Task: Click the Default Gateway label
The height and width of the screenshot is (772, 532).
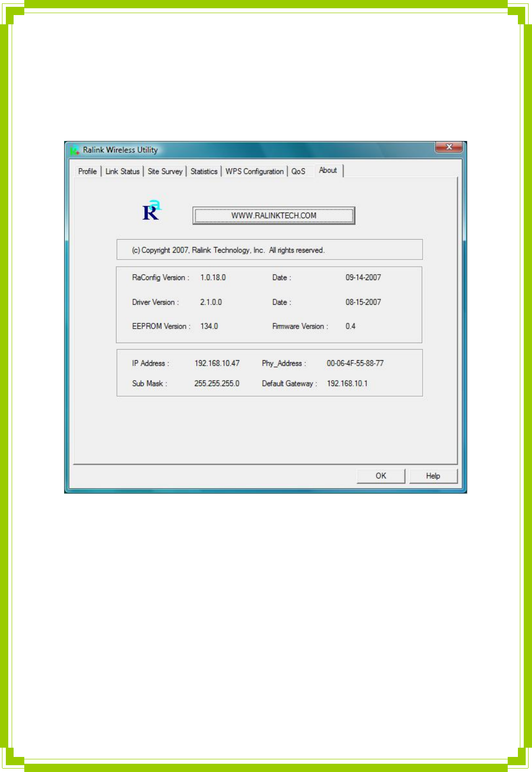Action: [x=289, y=384]
